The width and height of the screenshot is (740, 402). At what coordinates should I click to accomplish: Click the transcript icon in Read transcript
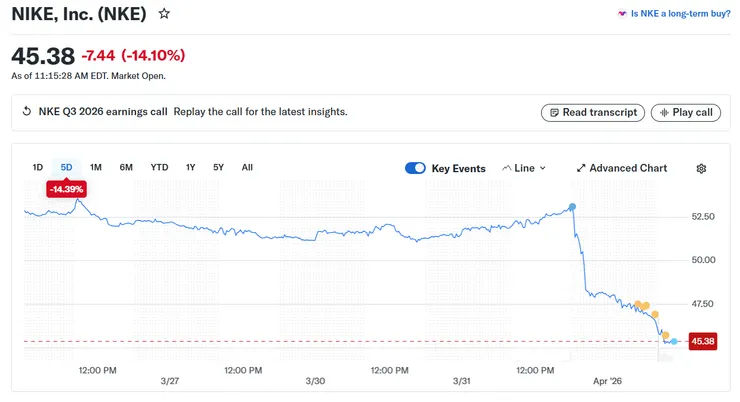click(552, 113)
